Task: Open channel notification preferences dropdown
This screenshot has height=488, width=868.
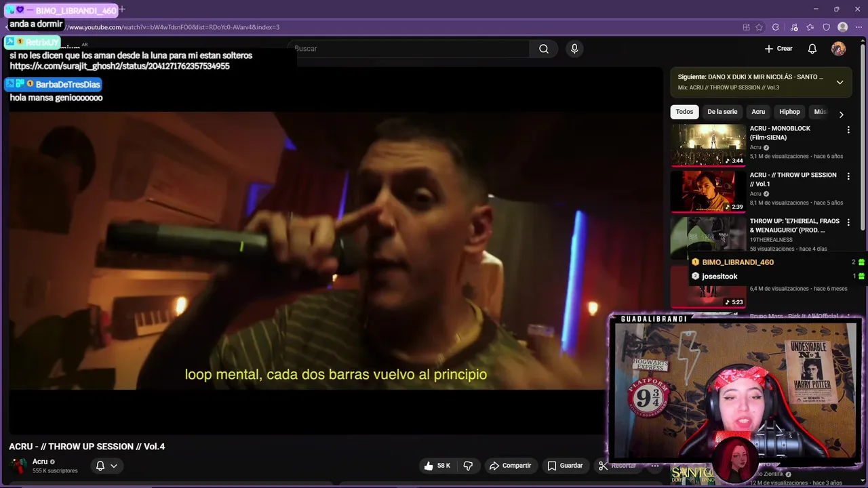Action: coord(106,466)
